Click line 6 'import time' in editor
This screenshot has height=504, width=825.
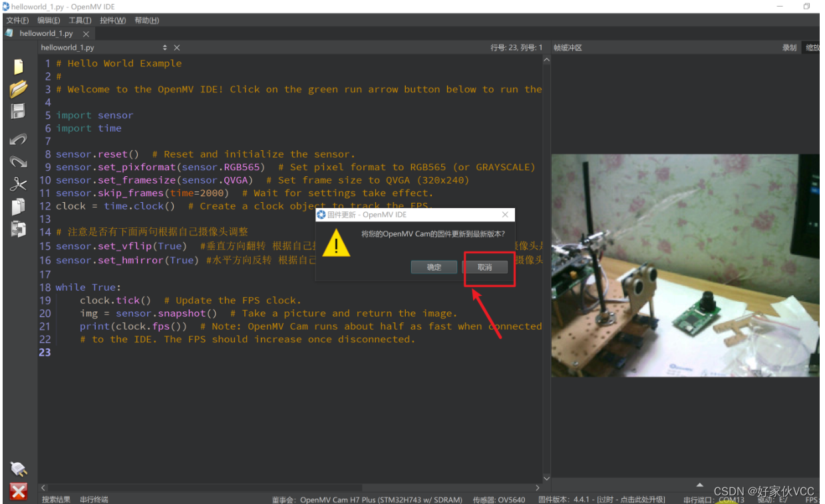coord(88,128)
